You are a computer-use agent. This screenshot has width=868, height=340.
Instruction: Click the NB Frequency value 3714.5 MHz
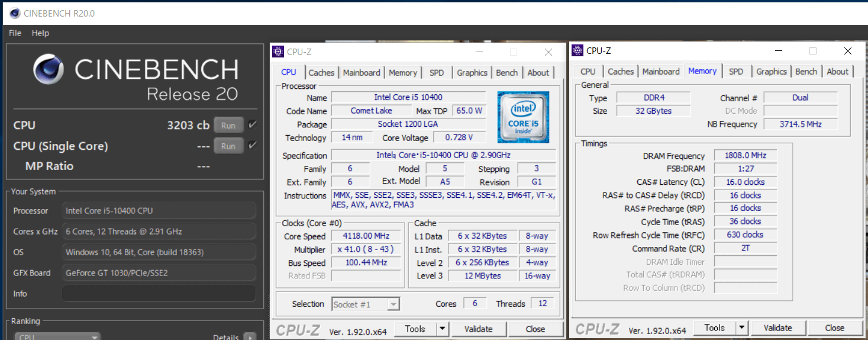point(801,124)
